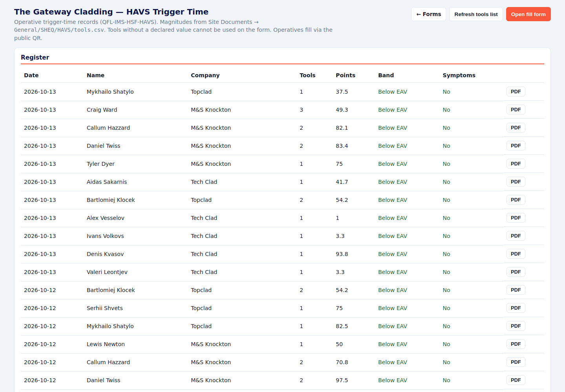The width and height of the screenshot is (565, 392).
Task: Click M&S Knockton in Tyler Dyer row
Action: tap(211, 164)
